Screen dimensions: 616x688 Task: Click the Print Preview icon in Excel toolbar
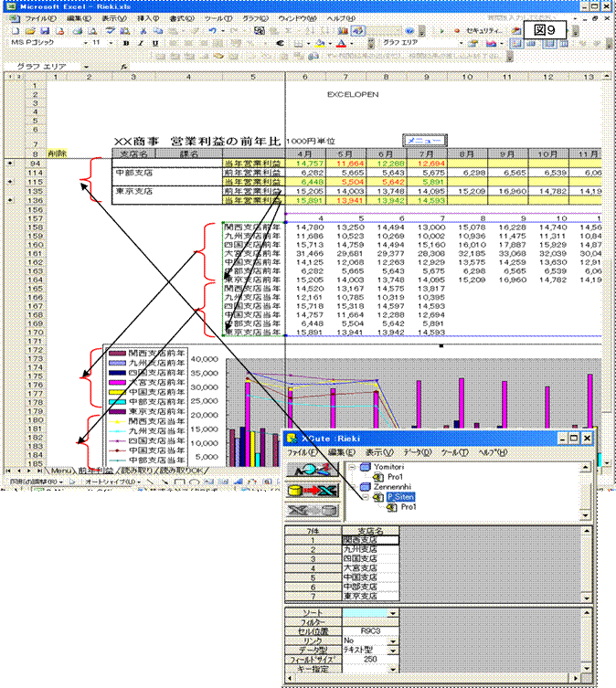[x=91, y=31]
